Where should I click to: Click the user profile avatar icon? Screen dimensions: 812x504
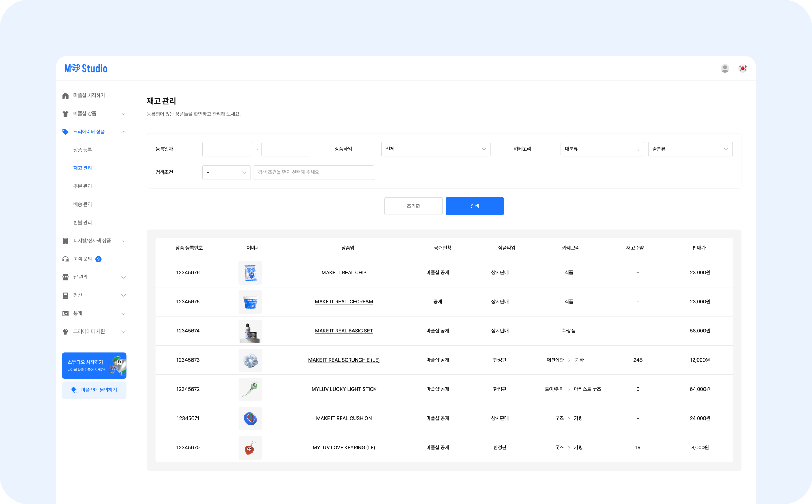724,69
